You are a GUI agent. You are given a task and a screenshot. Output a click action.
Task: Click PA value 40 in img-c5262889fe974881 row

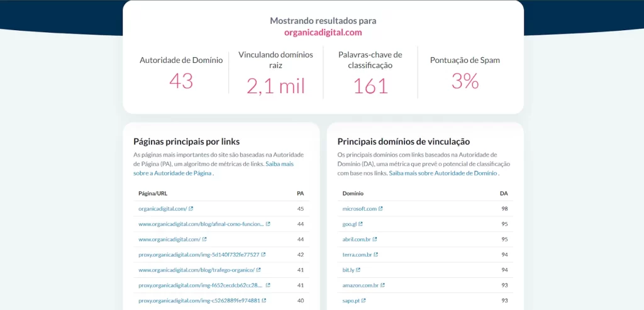coord(300,301)
